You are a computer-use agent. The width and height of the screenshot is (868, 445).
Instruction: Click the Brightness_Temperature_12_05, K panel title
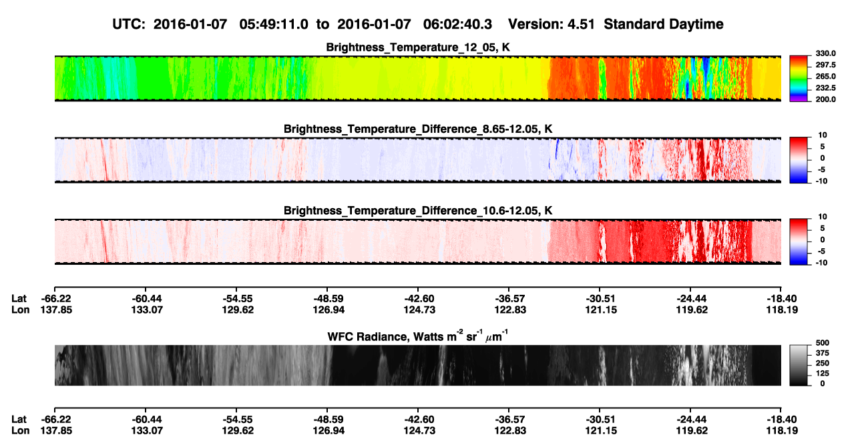tap(418, 47)
